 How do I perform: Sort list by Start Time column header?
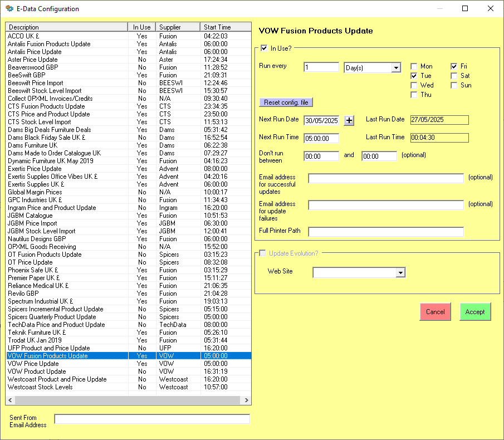(x=226, y=27)
